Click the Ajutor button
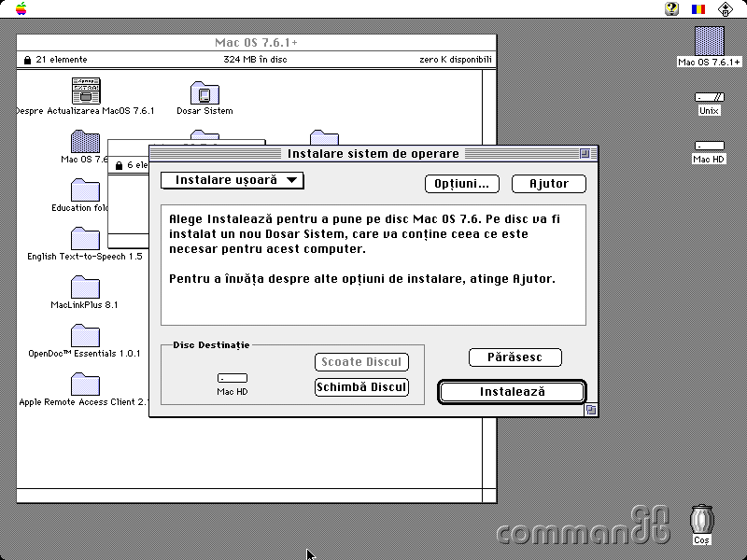 [549, 184]
